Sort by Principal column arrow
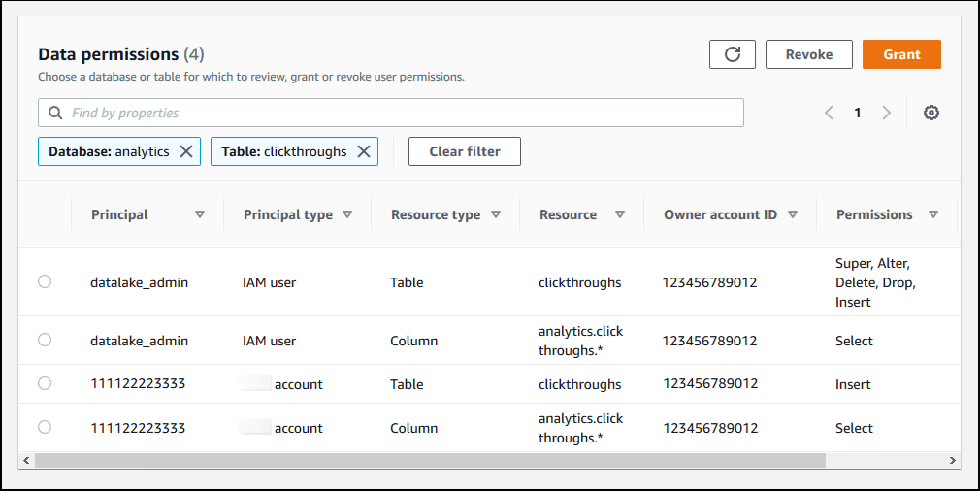The width and height of the screenshot is (980, 491). [x=200, y=214]
